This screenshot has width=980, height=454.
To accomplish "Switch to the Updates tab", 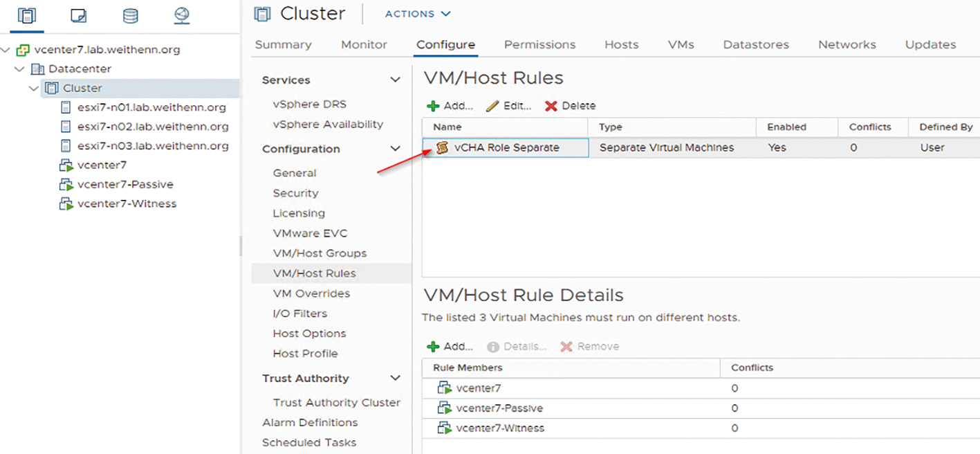I will click(930, 44).
